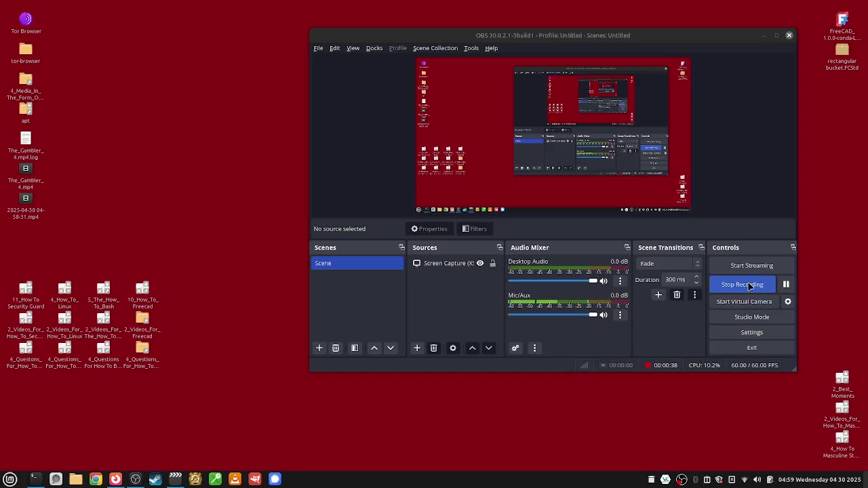Image resolution: width=868 pixels, height=488 pixels.
Task: Adjust Desktop Audio volume slider
Action: click(x=553, y=281)
